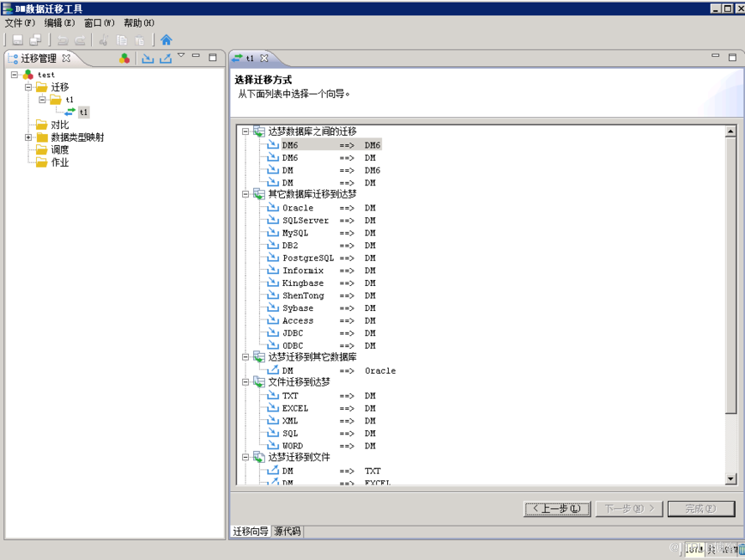Click the 上一步 back button
745x560 pixels.
coord(556,509)
